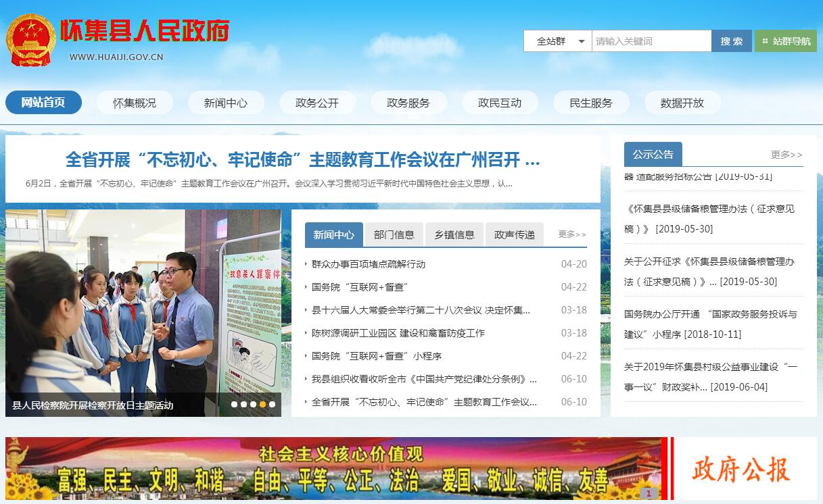Open the 群众办事百项堵点疏解行动 news link
This screenshot has width=823, height=504.
pyautogui.click(x=369, y=264)
